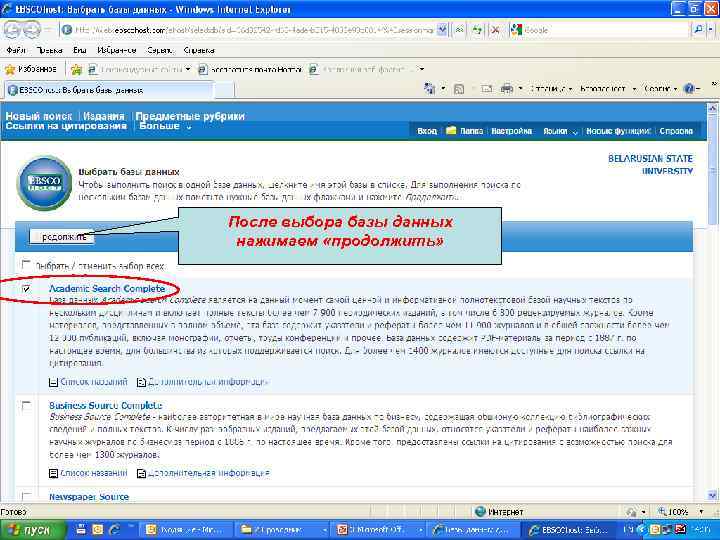Toggle the select/deselect all checkbox
The height and width of the screenshot is (540, 720).
click(26, 264)
